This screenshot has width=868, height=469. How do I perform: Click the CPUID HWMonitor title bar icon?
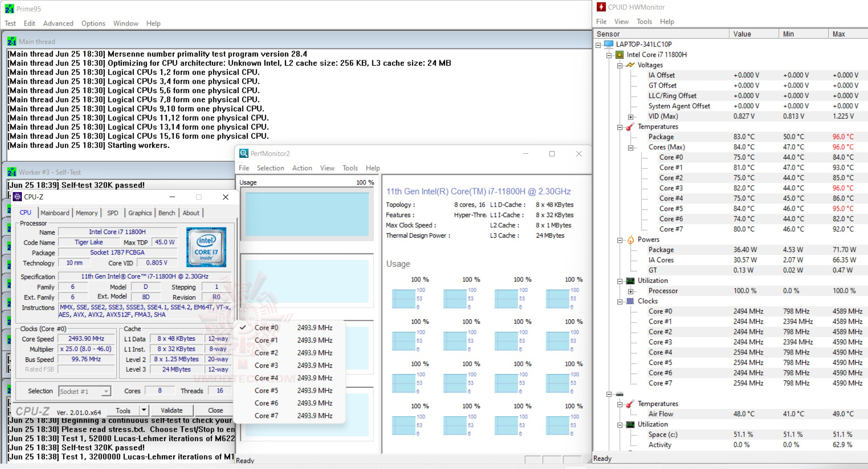click(x=601, y=7)
